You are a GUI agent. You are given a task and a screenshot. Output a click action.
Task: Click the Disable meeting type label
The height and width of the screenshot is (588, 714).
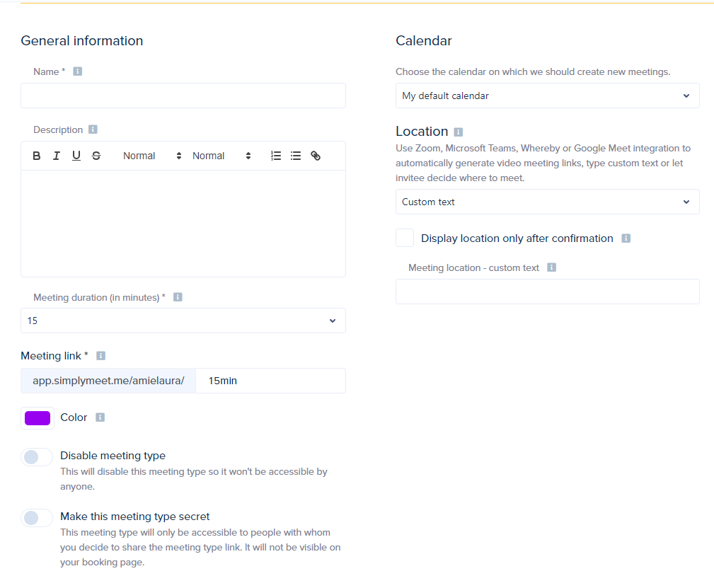click(x=113, y=456)
